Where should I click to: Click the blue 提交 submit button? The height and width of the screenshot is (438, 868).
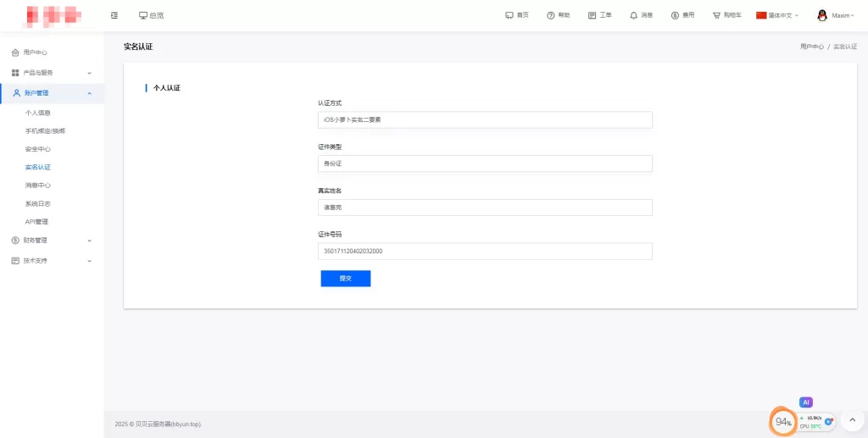[346, 278]
